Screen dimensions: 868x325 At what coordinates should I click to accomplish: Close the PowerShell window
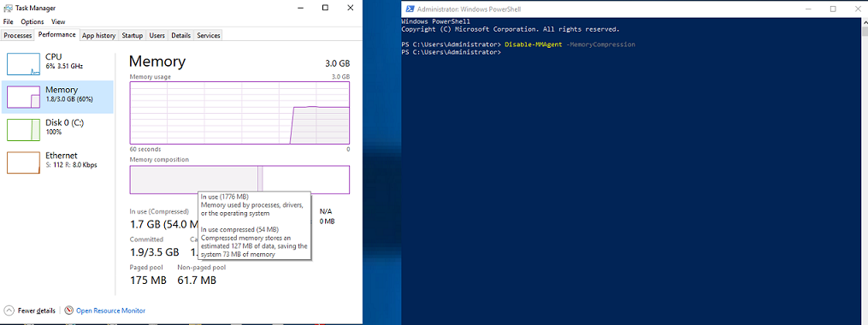coord(857,9)
